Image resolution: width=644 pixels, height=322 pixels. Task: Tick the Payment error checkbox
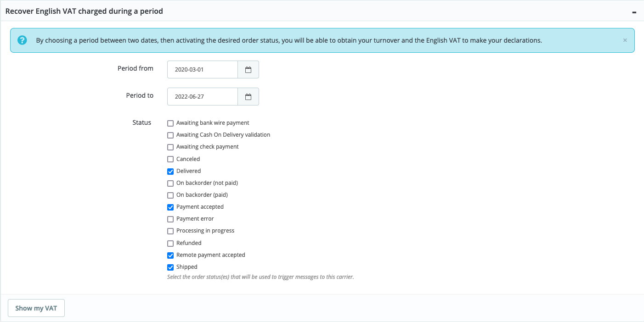[x=170, y=219]
